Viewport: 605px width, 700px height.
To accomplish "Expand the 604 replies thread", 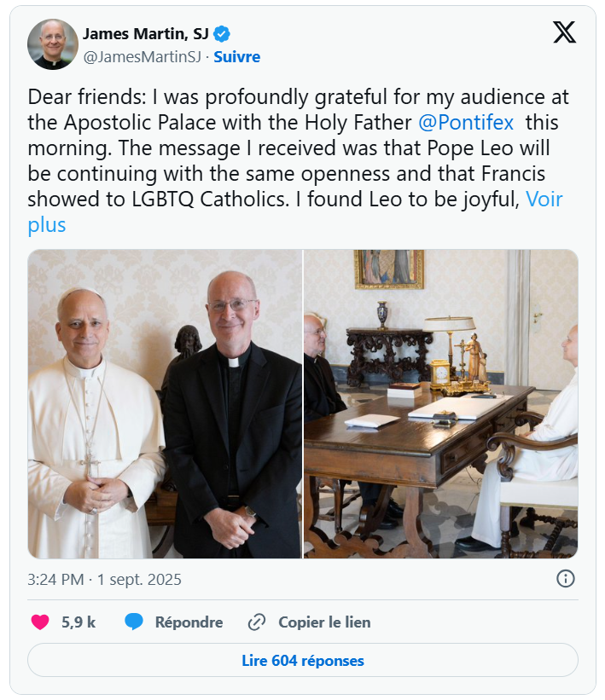I will [x=302, y=661].
